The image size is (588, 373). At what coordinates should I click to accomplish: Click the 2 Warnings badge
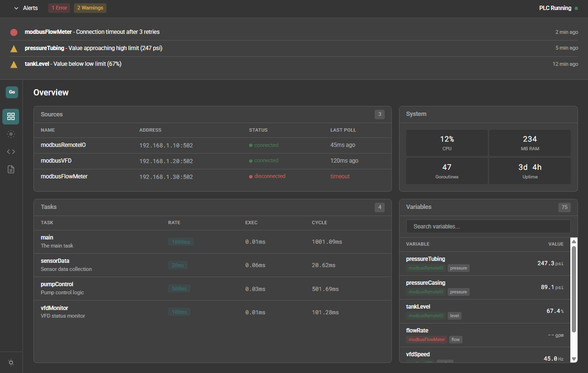90,8
